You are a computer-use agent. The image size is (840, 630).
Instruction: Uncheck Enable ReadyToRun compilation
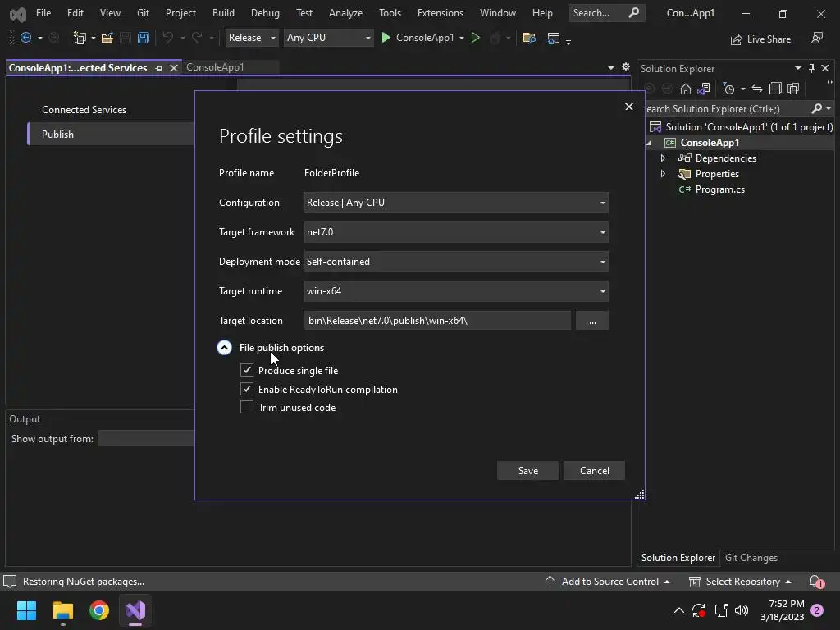pos(246,389)
